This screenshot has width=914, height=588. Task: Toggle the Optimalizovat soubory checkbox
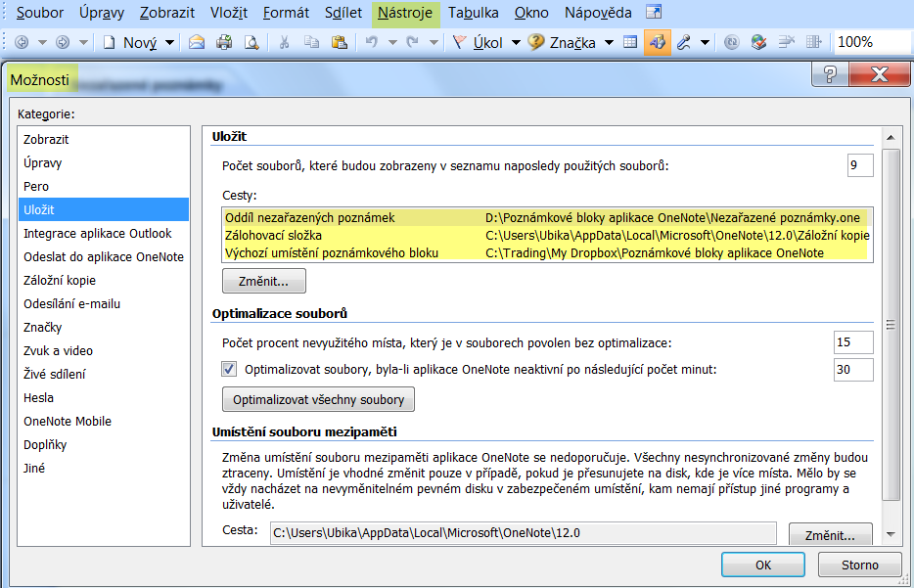(229, 369)
